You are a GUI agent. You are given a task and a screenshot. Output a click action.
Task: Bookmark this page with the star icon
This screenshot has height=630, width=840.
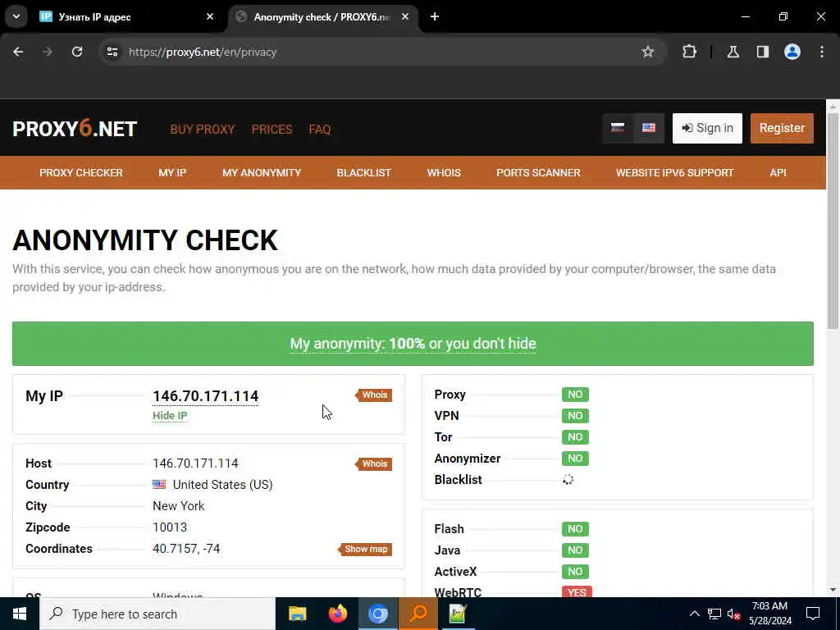(648, 52)
